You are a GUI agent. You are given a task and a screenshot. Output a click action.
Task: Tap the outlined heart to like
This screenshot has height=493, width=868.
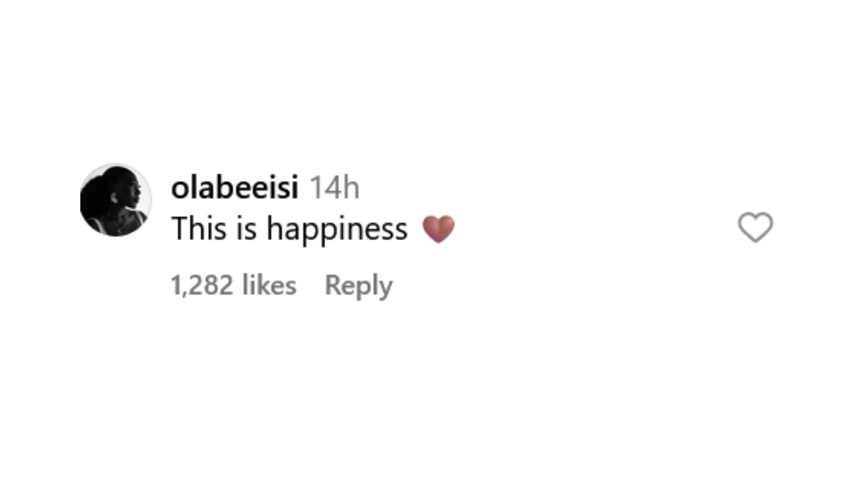tap(755, 227)
